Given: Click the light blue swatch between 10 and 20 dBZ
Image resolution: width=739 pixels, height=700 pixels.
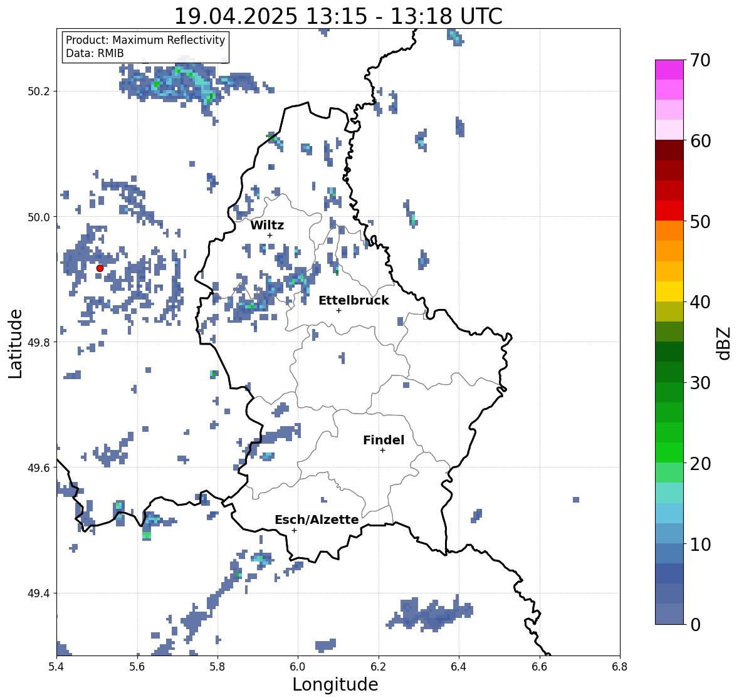Looking at the screenshot, I should [669, 513].
